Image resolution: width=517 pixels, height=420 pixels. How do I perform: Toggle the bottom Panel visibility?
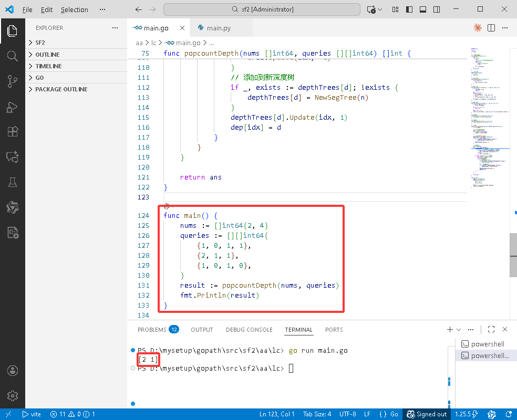pos(423,9)
